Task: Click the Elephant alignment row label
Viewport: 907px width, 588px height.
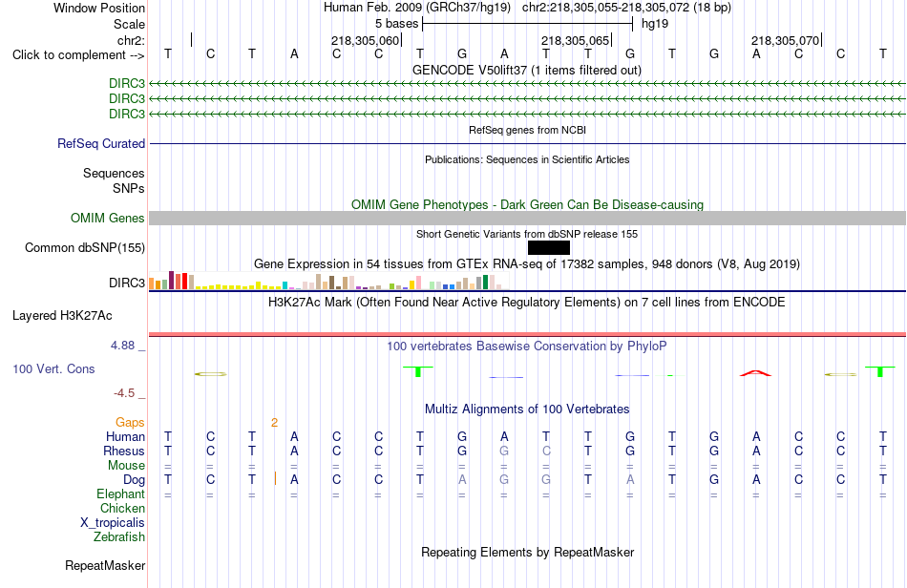Action: (x=120, y=493)
